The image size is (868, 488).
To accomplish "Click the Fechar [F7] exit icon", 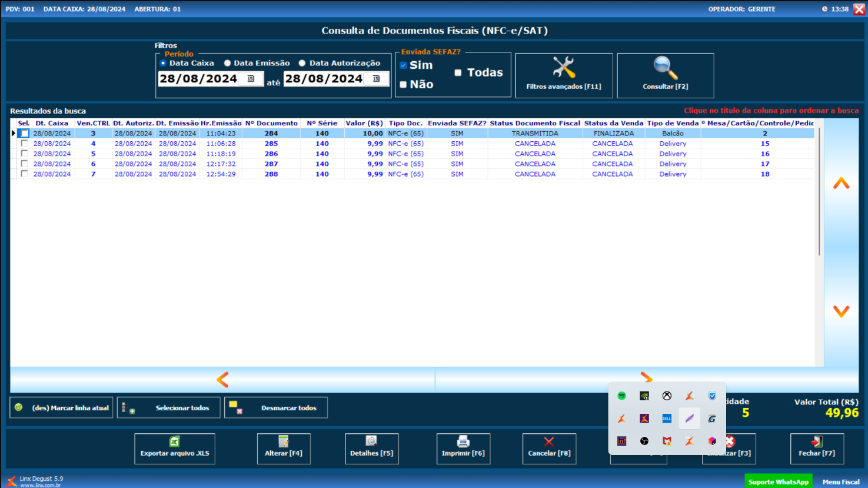I will point(817,442).
